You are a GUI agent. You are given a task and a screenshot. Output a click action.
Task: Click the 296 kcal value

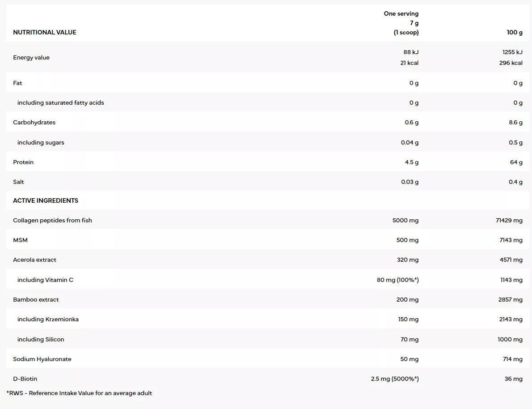pyautogui.click(x=511, y=63)
